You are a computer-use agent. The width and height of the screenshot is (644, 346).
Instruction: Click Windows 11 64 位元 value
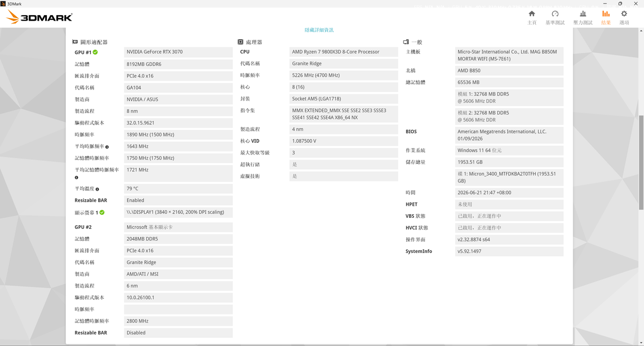[x=509, y=150]
